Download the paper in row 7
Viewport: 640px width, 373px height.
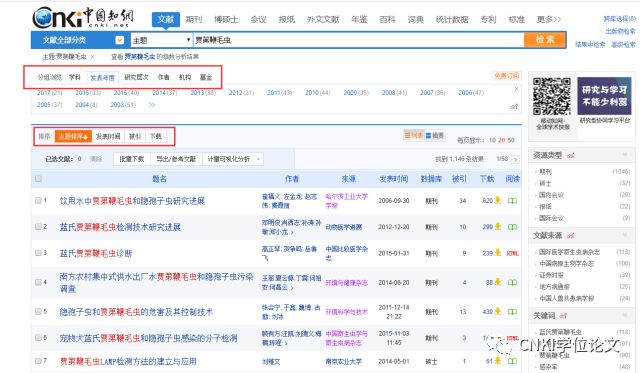[498, 361]
